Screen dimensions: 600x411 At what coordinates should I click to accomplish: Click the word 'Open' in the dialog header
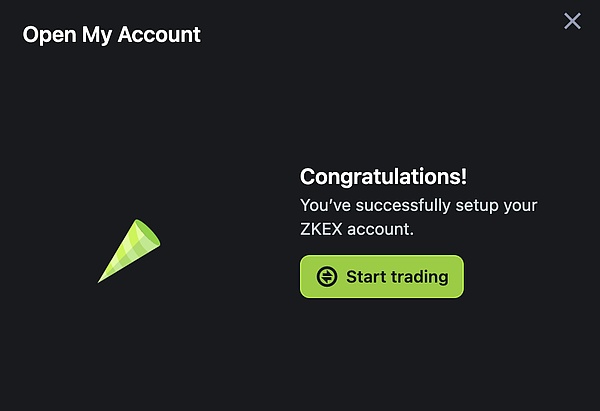click(x=49, y=35)
